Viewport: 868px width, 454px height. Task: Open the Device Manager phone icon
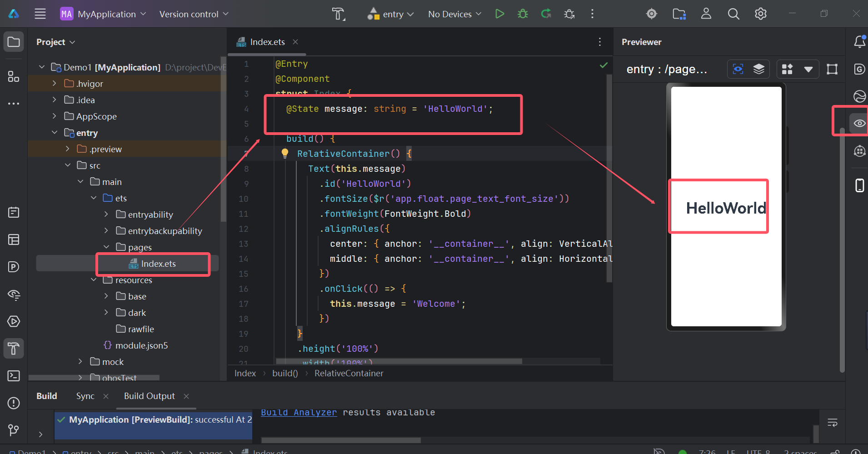pyautogui.click(x=859, y=185)
